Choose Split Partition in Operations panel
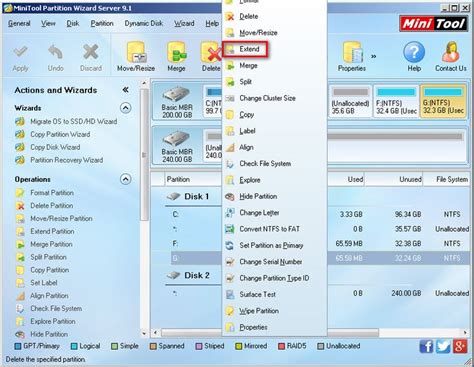 click(42, 257)
